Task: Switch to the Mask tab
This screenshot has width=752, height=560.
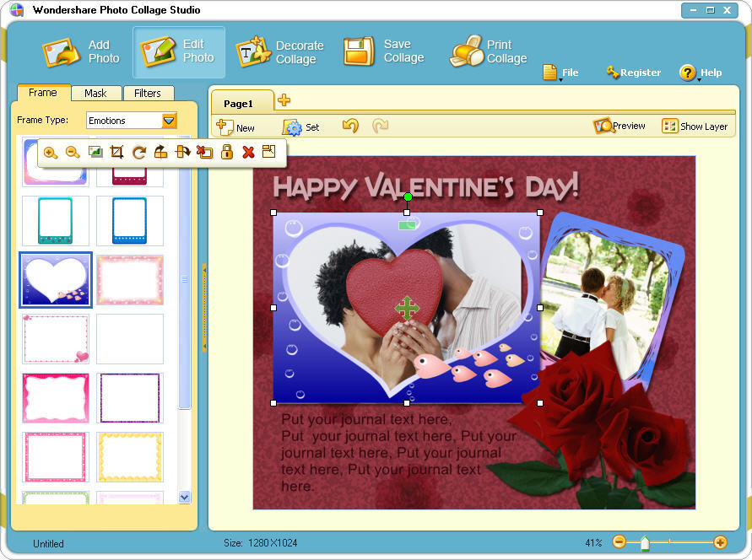Action: click(95, 94)
